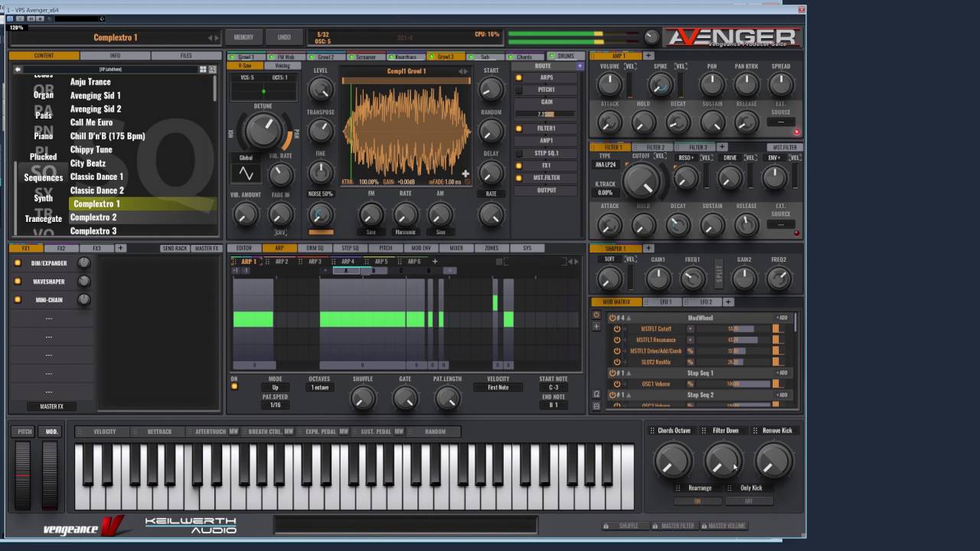Click the next waveform arrow beside Compl1 Growl 1

(x=466, y=71)
